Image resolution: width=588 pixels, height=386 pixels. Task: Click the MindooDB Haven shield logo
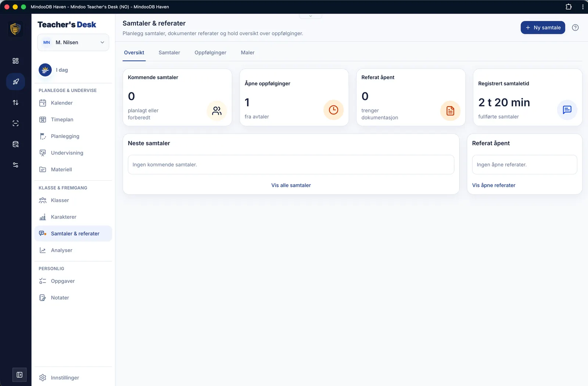(15, 29)
